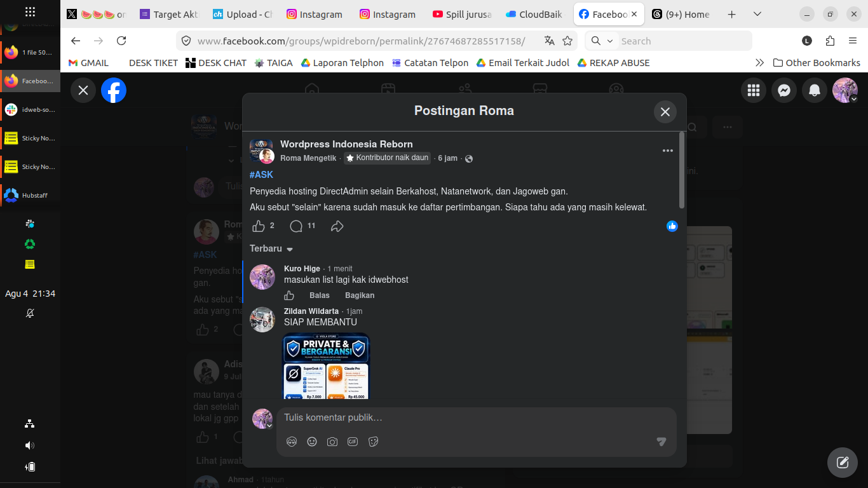The width and height of the screenshot is (868, 488).
Task: Open the account profile avatar menu
Action: click(845, 90)
